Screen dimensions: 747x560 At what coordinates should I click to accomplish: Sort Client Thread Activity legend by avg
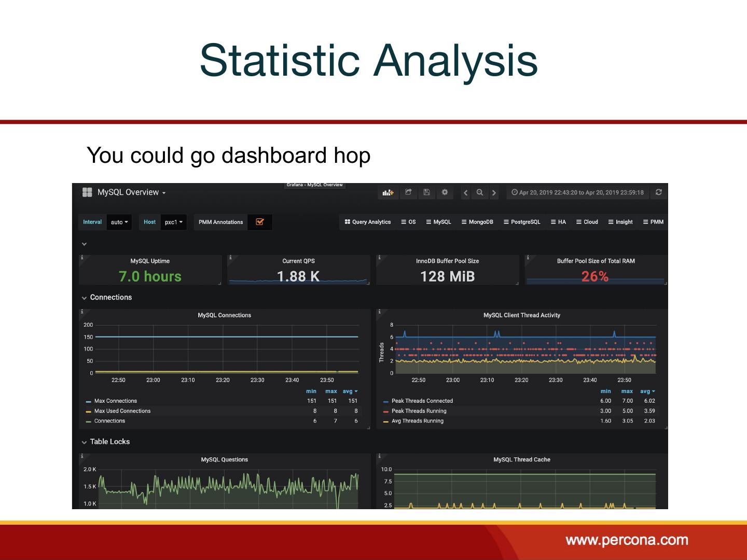point(647,391)
